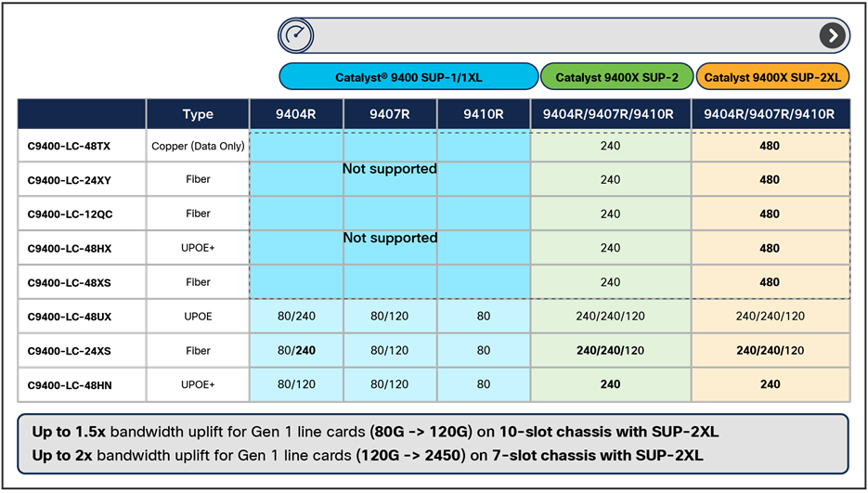Click 80/120 under 9404R for C9400-LC-48HN

pos(296,384)
